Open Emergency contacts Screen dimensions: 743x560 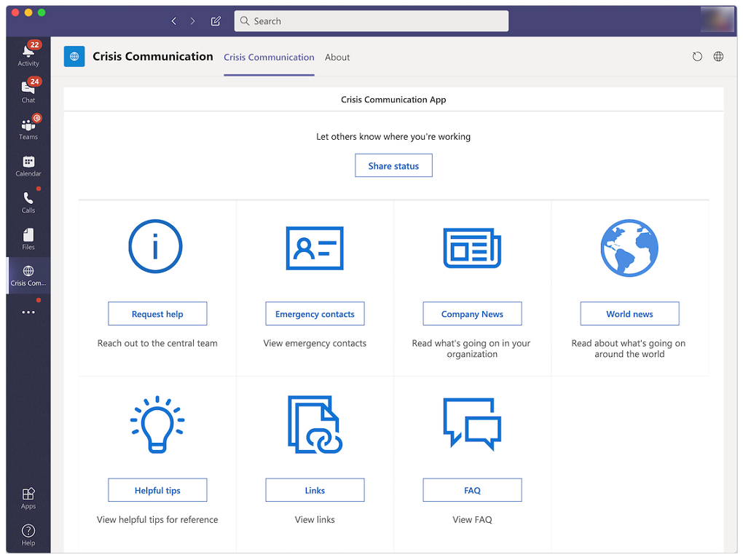click(x=315, y=313)
